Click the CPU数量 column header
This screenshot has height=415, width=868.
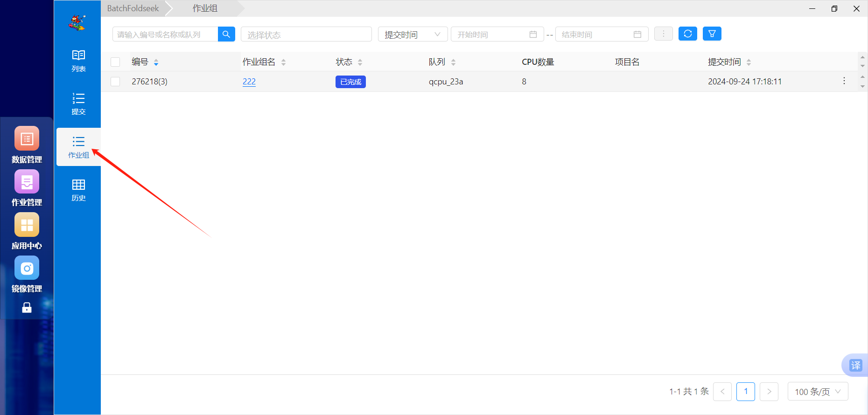[x=538, y=62]
